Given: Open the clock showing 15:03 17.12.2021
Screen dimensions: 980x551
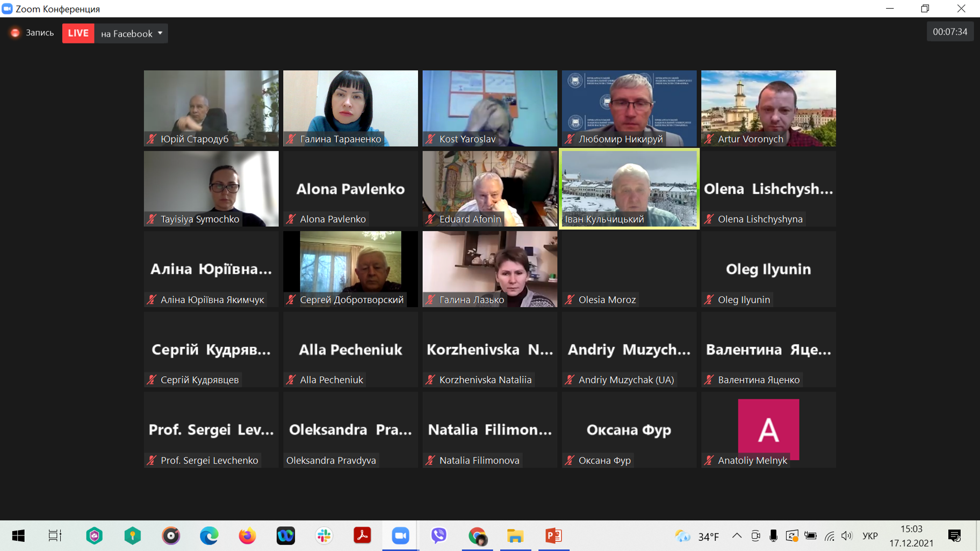Looking at the screenshot, I should pos(911,536).
